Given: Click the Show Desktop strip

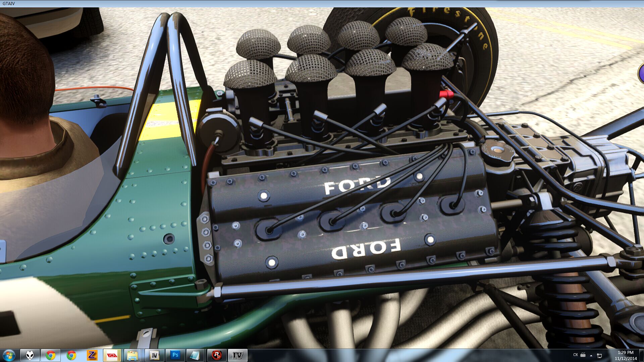Looking at the screenshot, I should point(642,355).
